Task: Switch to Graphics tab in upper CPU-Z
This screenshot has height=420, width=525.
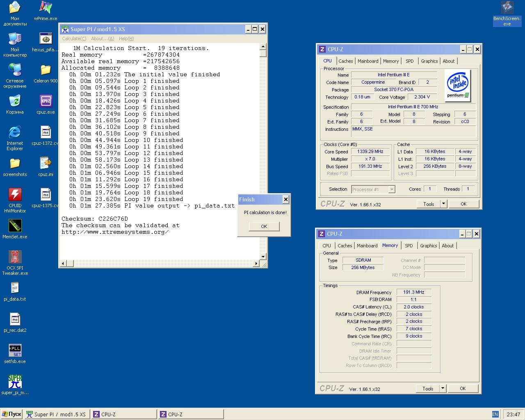Action: coord(429,61)
